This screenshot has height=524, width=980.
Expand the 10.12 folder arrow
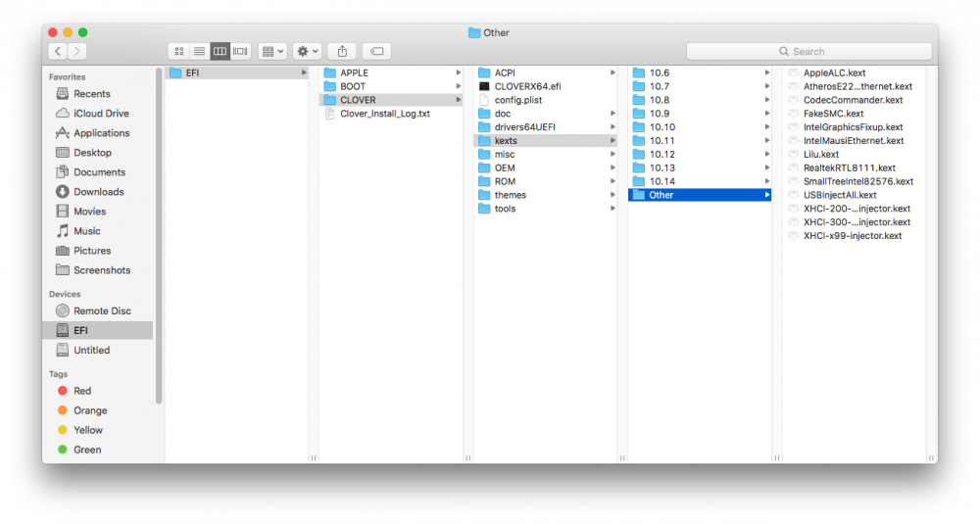coord(767,155)
